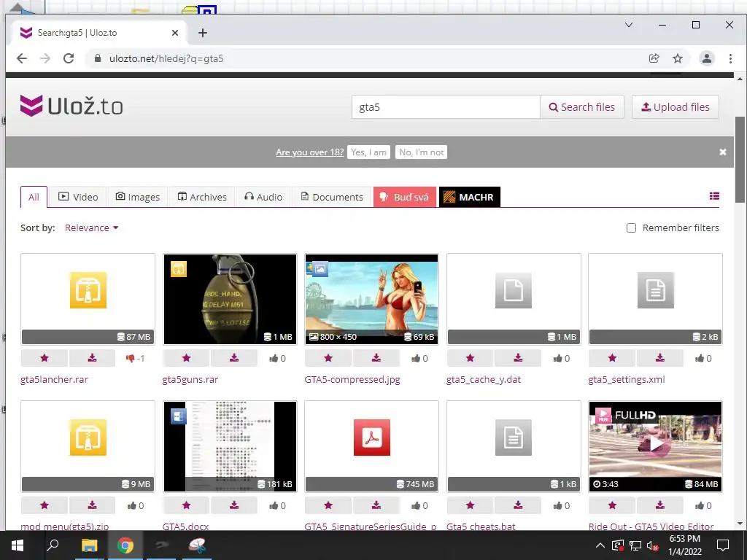This screenshot has width=747, height=560.
Task: Open the GTA5-compressed.jpg image thumbnail
Action: [x=371, y=299]
